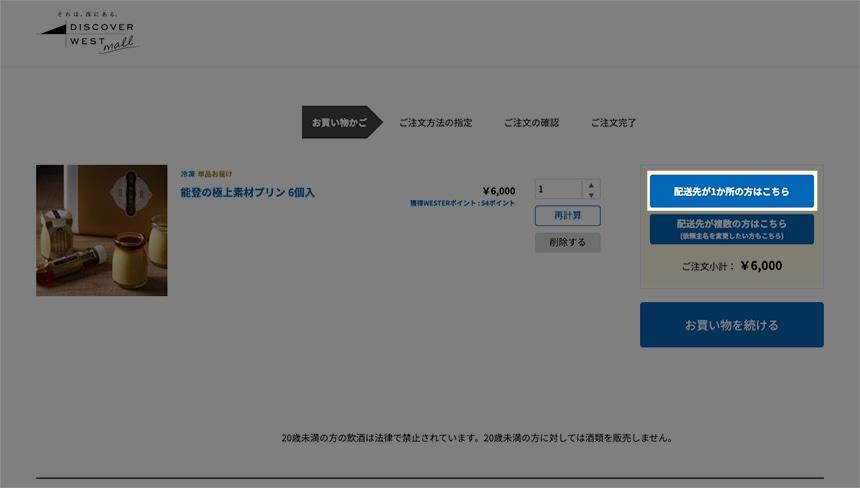Click the ご注文小計 subtotal amount
Viewport: 860px width, 488px height.
click(761, 266)
